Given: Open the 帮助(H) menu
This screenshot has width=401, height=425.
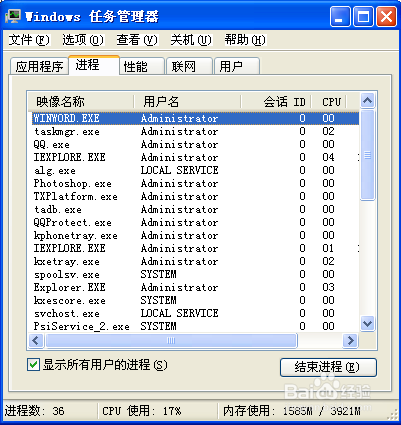Looking at the screenshot, I should coord(245,40).
